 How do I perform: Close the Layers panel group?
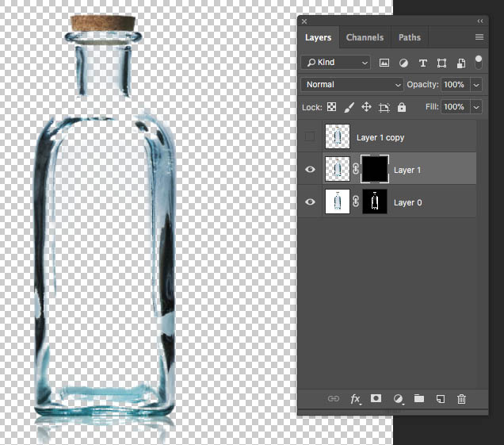click(x=304, y=21)
